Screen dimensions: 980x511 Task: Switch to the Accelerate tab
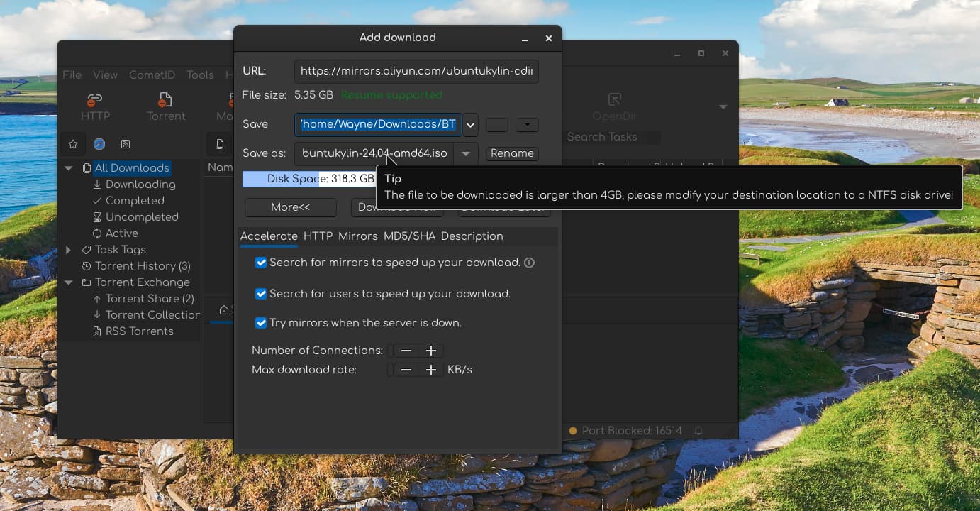point(269,236)
